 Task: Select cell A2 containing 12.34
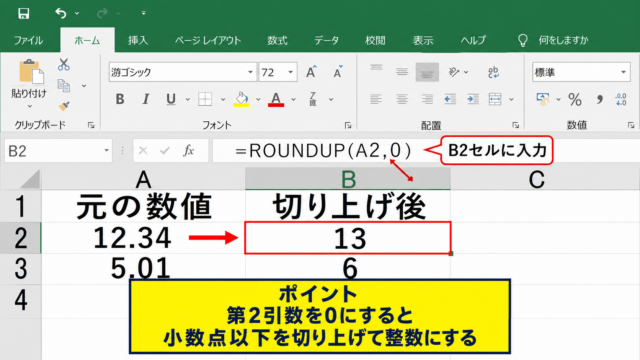pyautogui.click(x=143, y=238)
